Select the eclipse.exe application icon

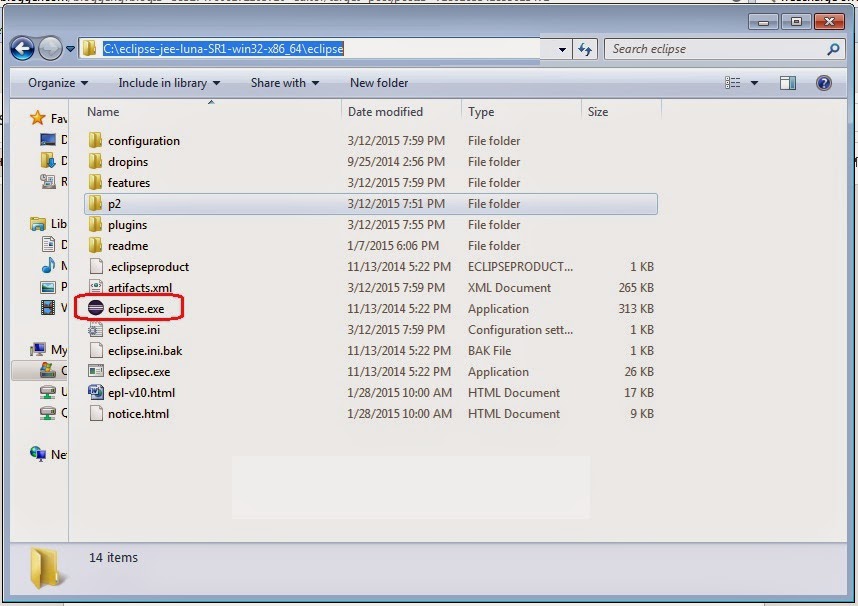pyautogui.click(x=96, y=308)
